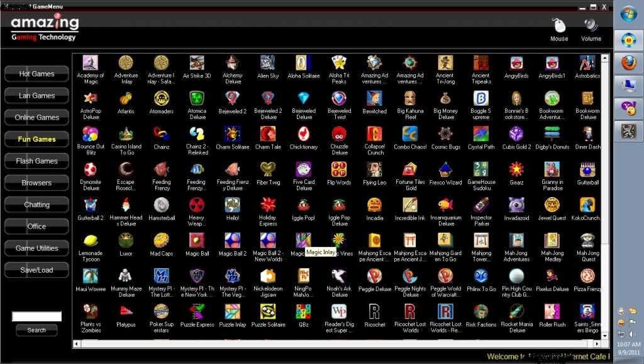Image resolution: width=644 pixels, height=364 pixels.
Task: Open the Volume control icon
Action: tap(591, 26)
